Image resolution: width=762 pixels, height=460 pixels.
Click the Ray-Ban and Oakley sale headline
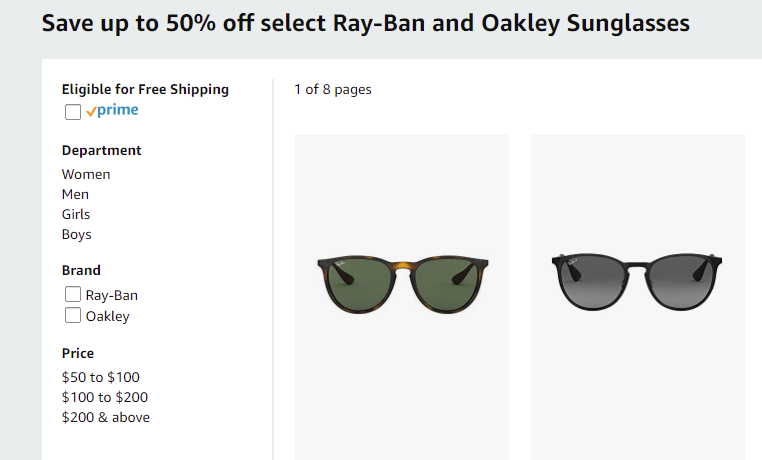coord(365,23)
